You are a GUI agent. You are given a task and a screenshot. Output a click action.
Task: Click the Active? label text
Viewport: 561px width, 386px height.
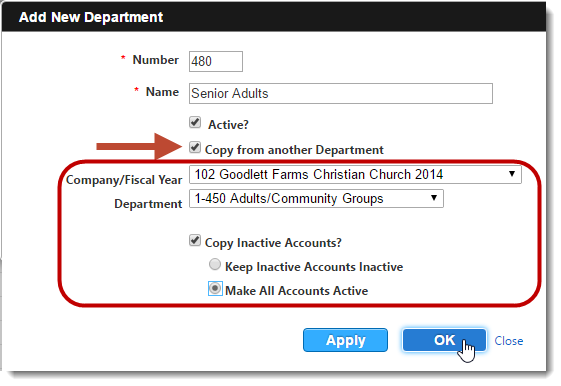[x=228, y=125]
